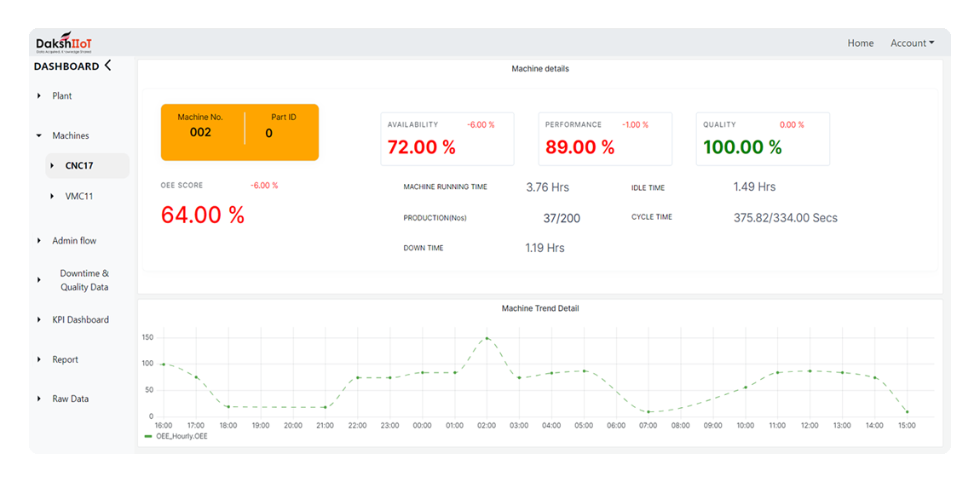Expand the Admin flow arrow

[39, 241]
